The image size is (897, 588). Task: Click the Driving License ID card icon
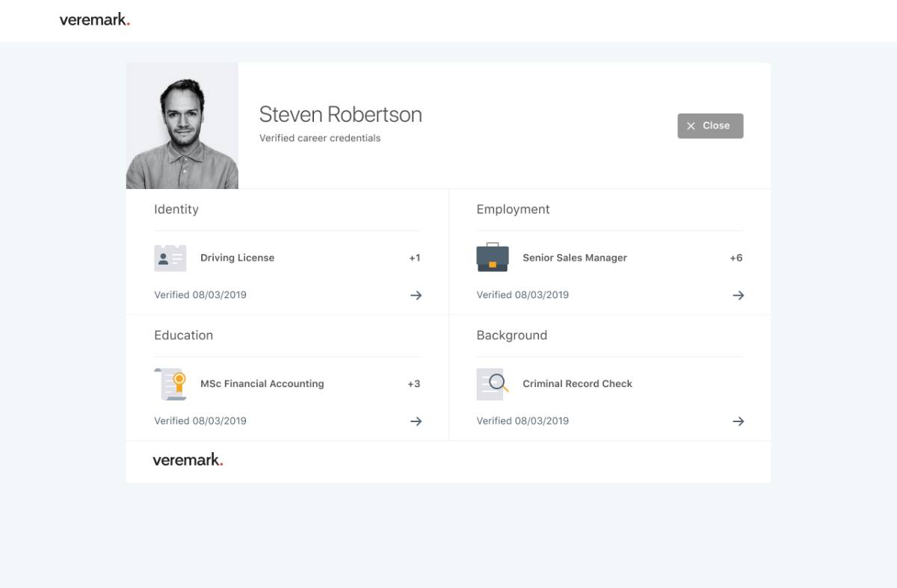(170, 258)
